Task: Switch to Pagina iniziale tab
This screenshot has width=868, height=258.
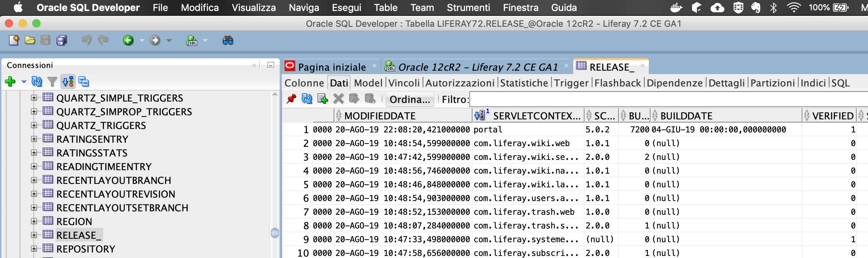Action: [x=332, y=67]
